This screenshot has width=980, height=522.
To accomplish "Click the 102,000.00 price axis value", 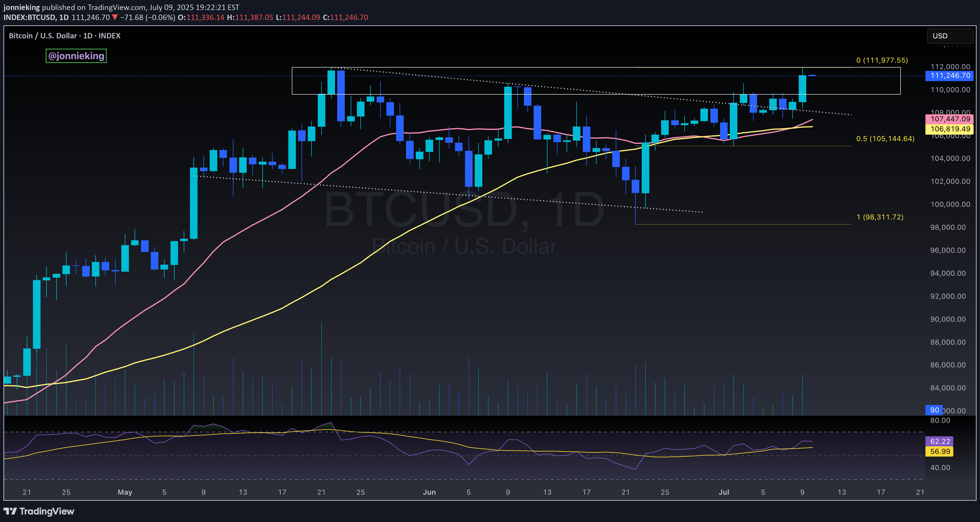I will [x=950, y=181].
